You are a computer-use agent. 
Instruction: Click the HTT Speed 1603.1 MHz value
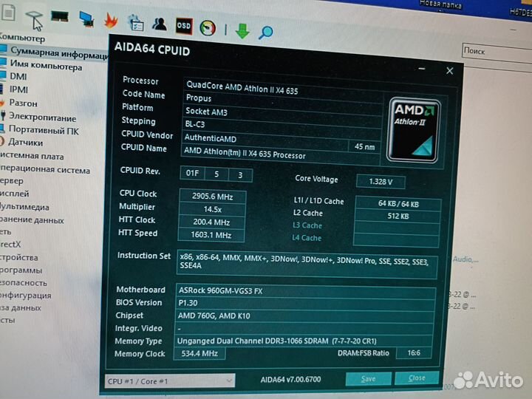(211, 235)
